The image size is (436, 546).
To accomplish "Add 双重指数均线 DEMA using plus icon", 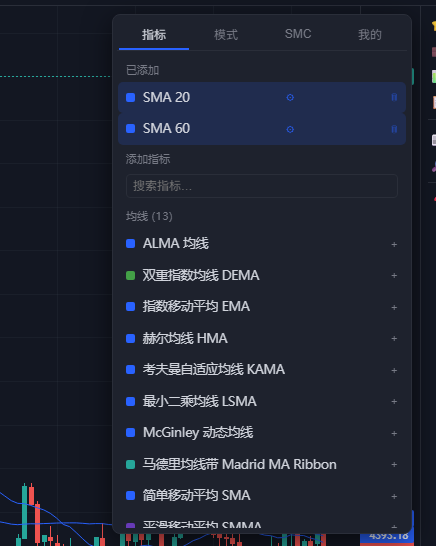I will [394, 275].
